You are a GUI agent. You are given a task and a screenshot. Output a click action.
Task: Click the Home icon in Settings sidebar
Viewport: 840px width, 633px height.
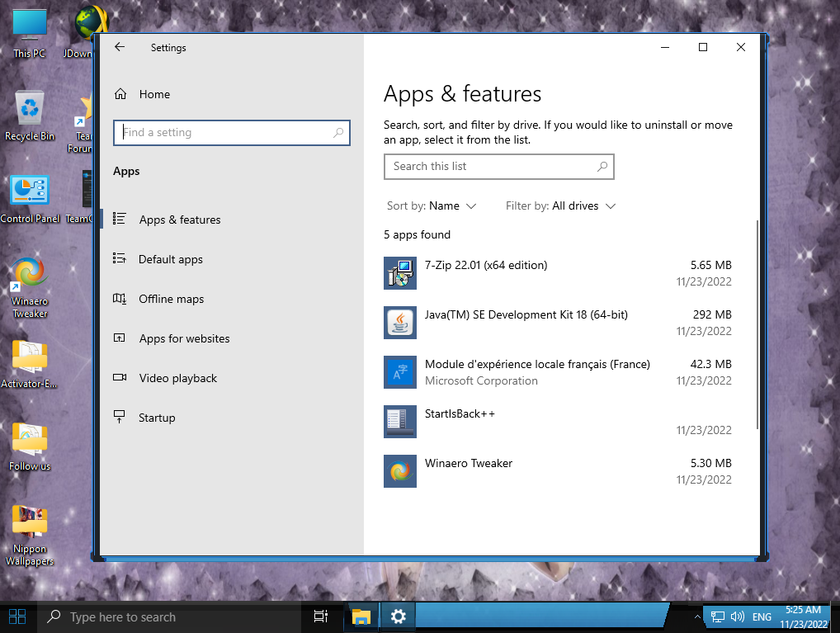coord(120,94)
